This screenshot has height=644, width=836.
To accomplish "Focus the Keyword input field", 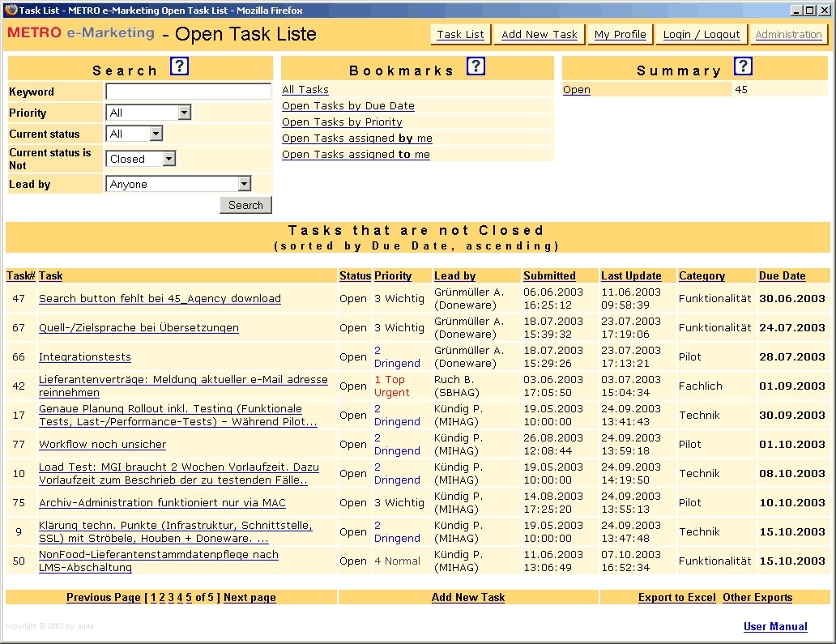I will click(x=188, y=92).
